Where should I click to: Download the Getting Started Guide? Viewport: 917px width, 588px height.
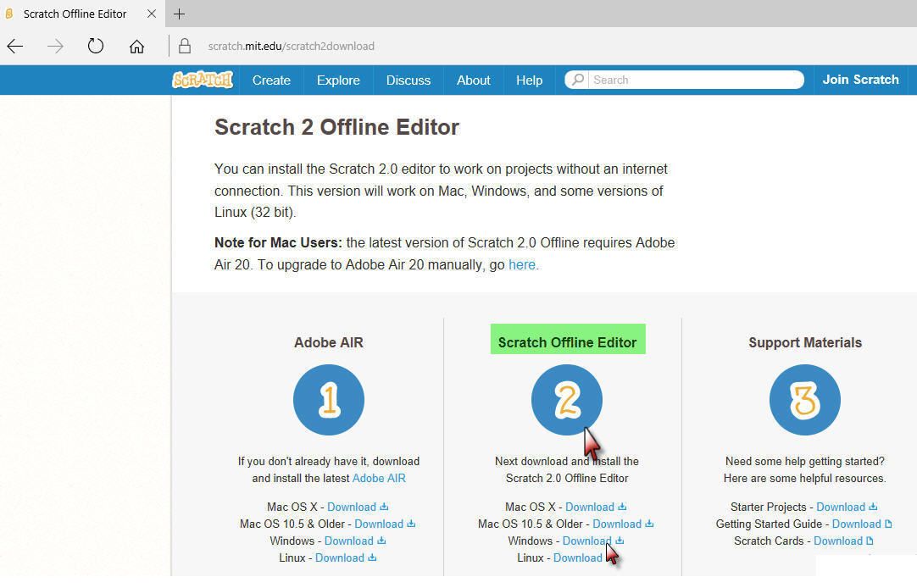click(856, 524)
